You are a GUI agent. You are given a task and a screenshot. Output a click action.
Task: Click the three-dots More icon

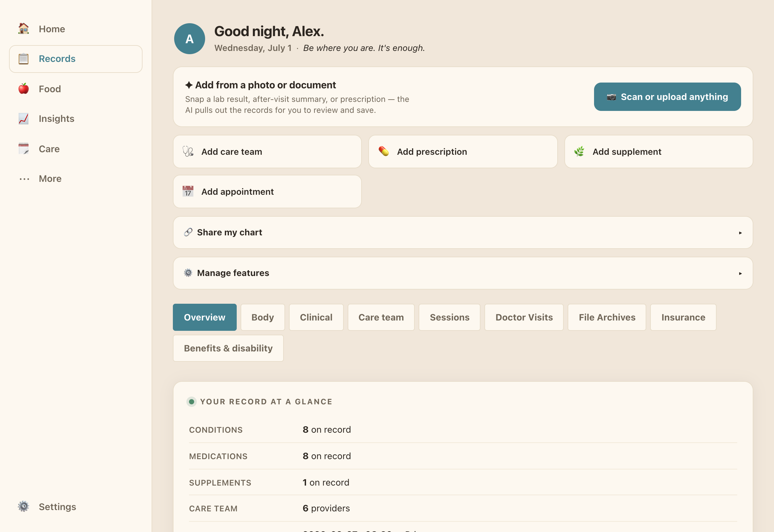pyautogui.click(x=24, y=179)
